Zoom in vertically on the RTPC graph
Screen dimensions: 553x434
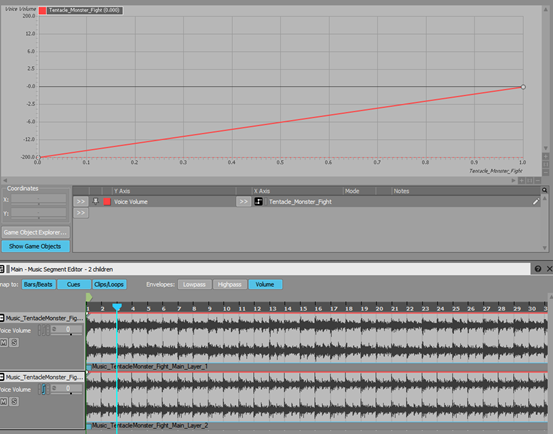546,157
